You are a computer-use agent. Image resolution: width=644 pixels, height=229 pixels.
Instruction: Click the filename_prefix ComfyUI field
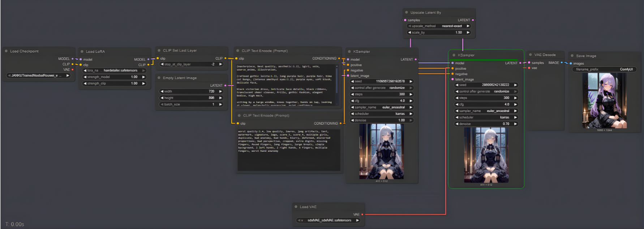(604, 69)
